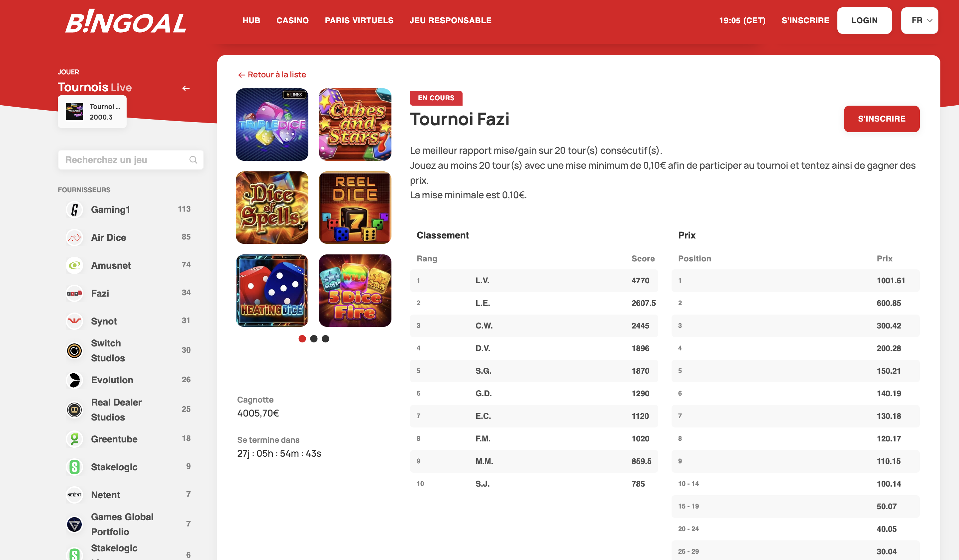The height and width of the screenshot is (560, 959).
Task: Select the Amusnet provider name
Action: (111, 265)
